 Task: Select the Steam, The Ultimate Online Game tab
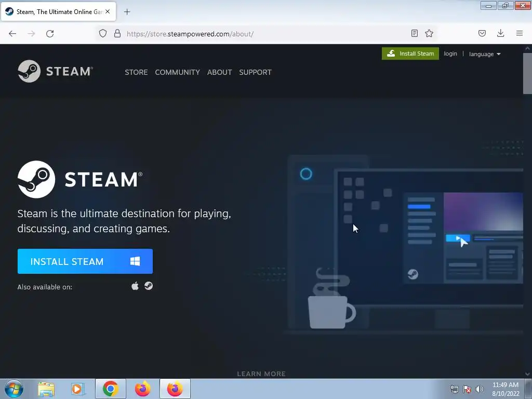click(x=59, y=11)
